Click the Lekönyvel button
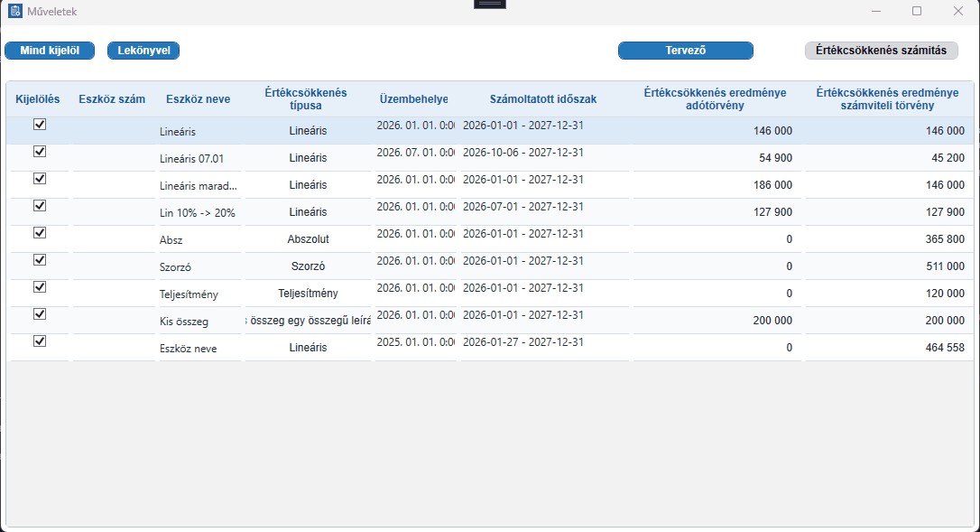 coord(143,51)
